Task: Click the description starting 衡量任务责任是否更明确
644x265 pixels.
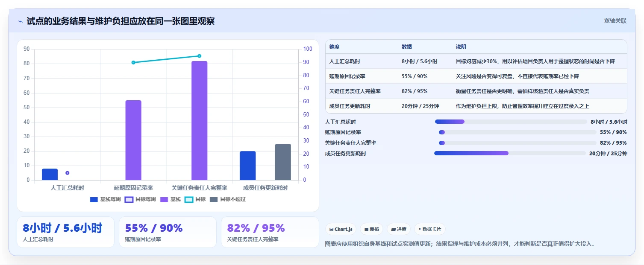Action: click(x=523, y=91)
